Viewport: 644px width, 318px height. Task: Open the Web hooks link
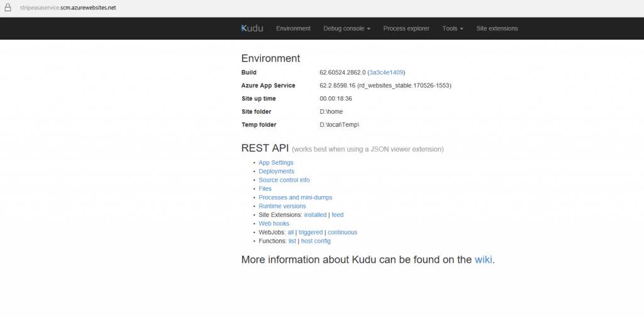pyautogui.click(x=274, y=223)
